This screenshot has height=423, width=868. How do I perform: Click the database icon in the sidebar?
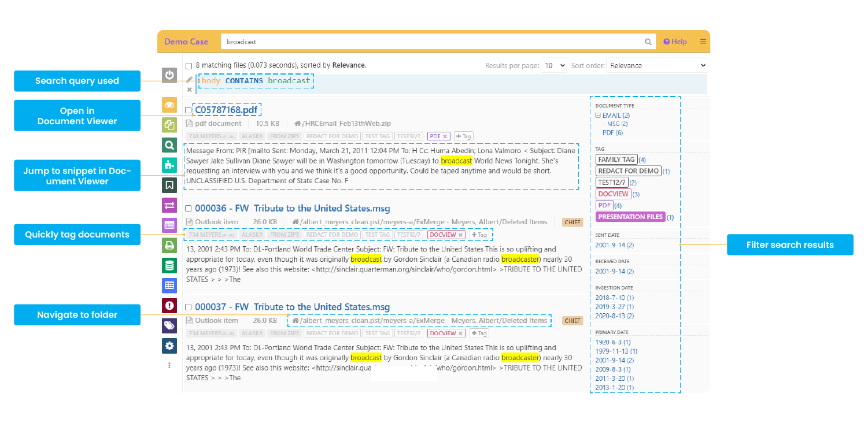click(x=169, y=265)
